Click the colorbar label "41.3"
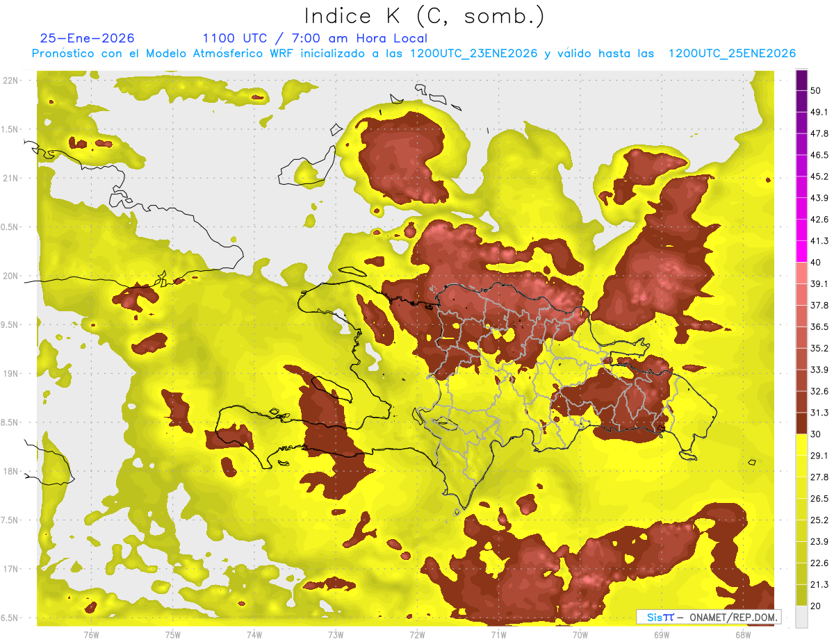The height and width of the screenshot is (644, 834). click(x=819, y=241)
